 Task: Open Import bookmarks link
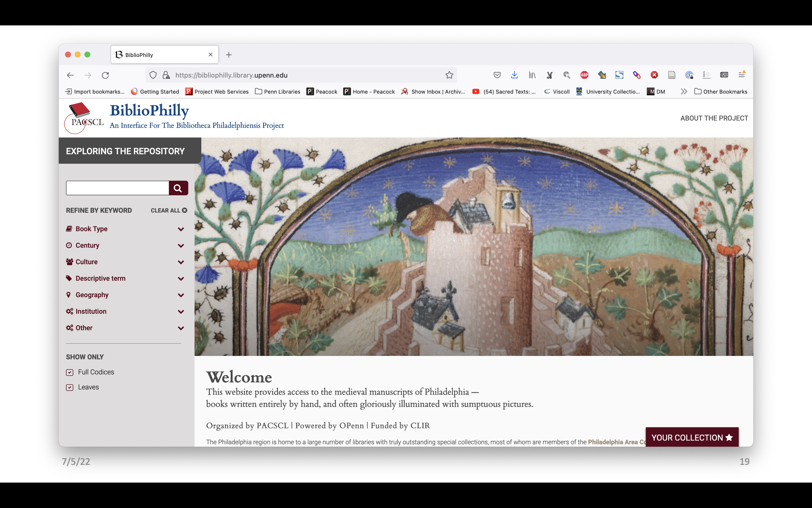pyautogui.click(x=95, y=92)
